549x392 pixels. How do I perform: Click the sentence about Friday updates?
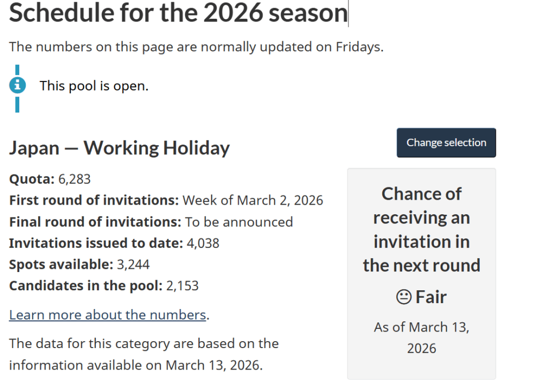196,47
